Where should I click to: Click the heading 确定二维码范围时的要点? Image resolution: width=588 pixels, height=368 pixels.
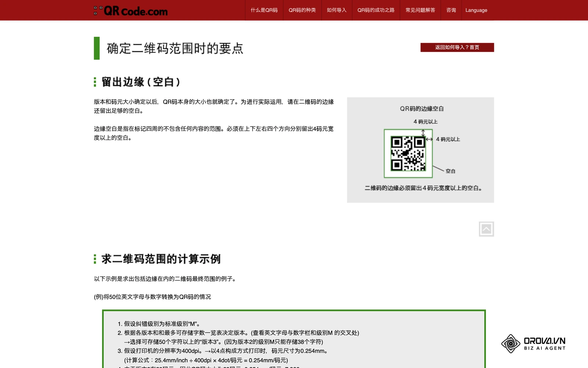[x=175, y=48]
